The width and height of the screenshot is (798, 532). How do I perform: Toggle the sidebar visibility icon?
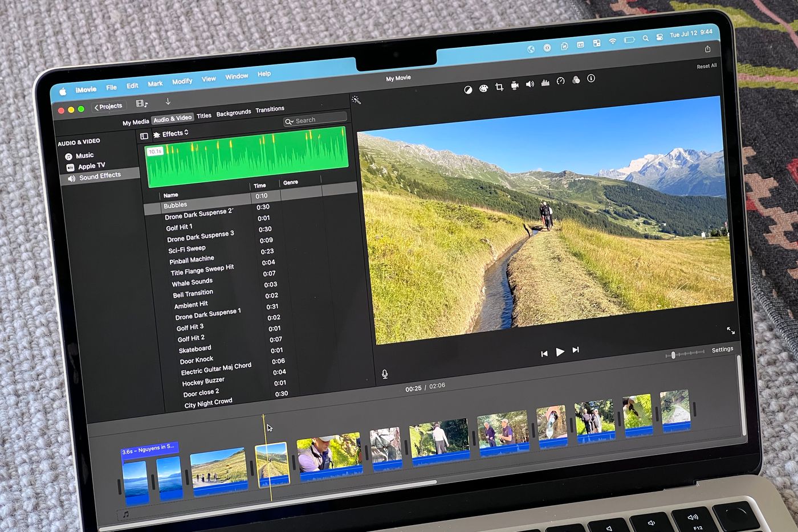click(144, 136)
